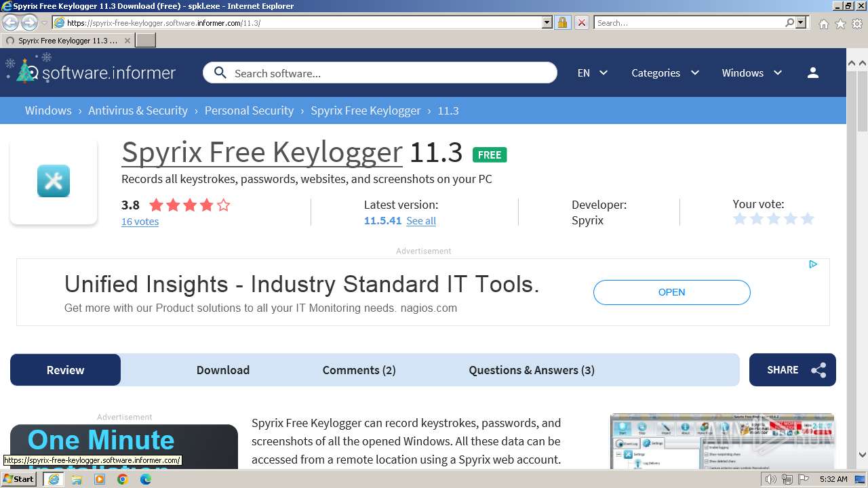Rate the software five stars
Image resolution: width=868 pixels, height=488 pixels.
pos(807,219)
